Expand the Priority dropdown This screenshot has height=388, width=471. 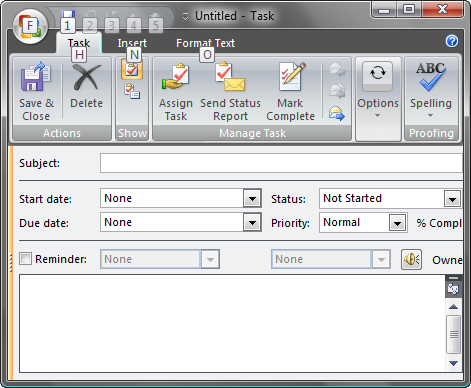(x=397, y=223)
